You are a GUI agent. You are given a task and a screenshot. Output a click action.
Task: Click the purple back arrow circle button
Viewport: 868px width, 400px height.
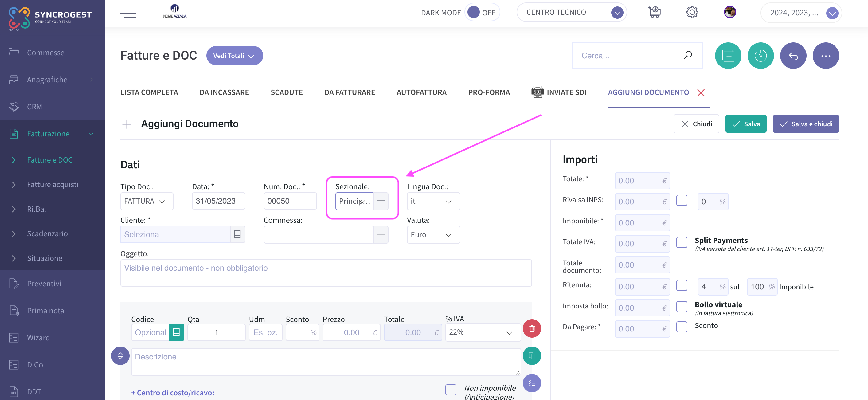point(793,56)
